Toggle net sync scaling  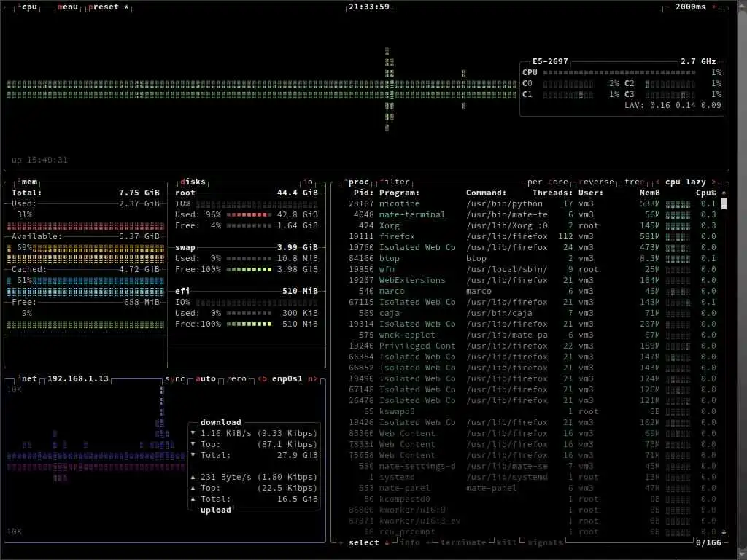tap(175, 378)
